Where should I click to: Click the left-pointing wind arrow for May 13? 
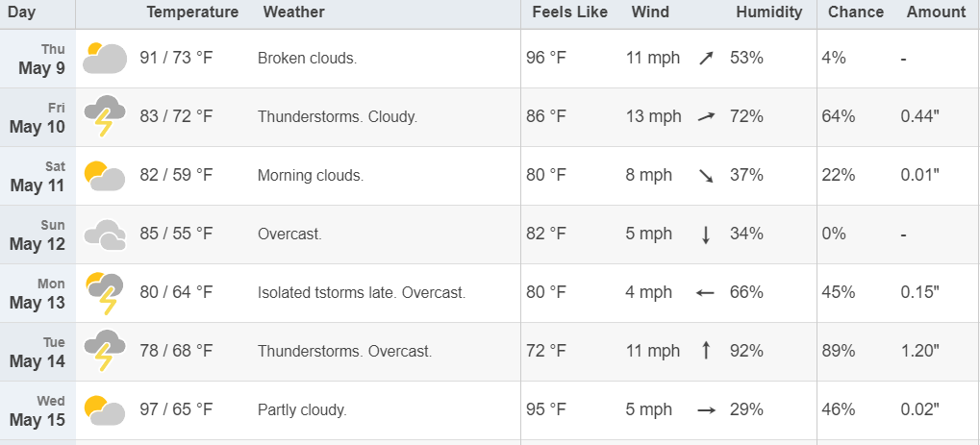coord(706,292)
